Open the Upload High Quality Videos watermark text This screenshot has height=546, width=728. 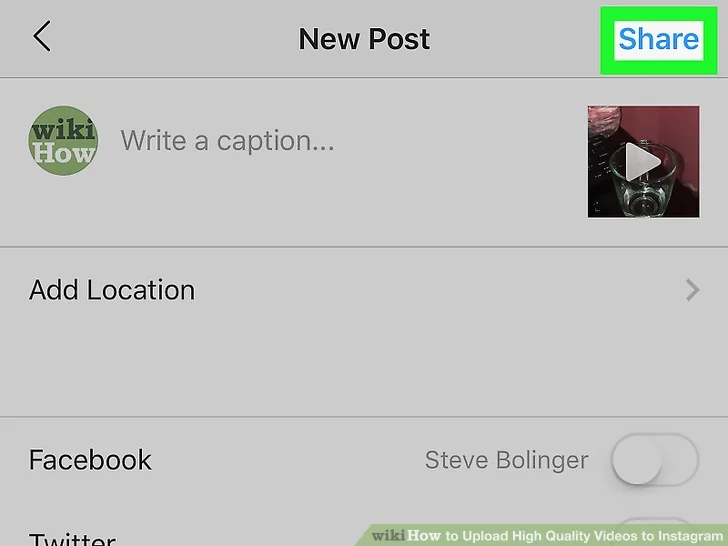[x=584, y=536]
